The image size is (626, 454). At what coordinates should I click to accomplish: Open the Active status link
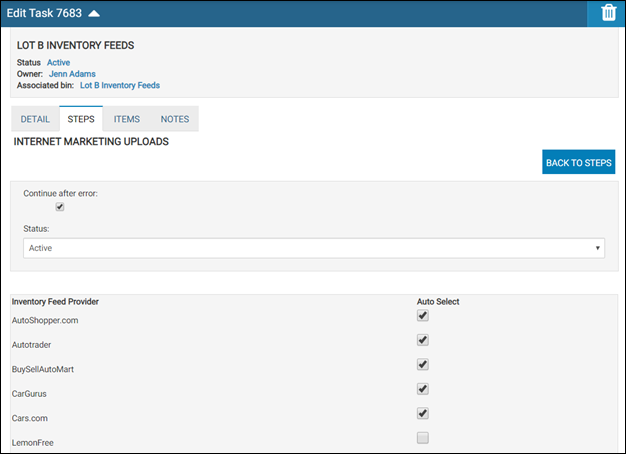58,63
